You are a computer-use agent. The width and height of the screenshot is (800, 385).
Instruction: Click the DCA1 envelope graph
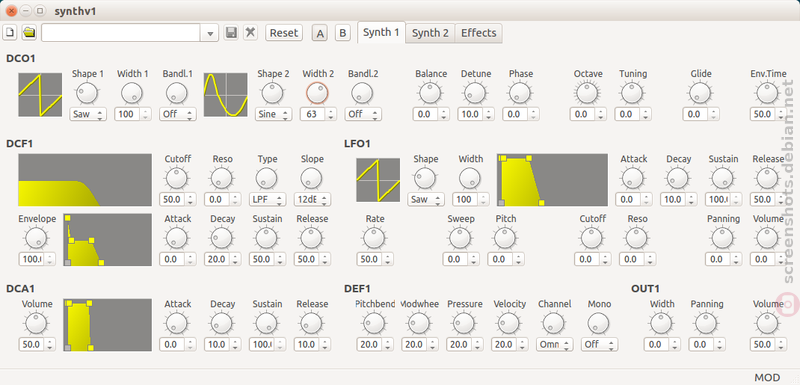[x=108, y=325]
